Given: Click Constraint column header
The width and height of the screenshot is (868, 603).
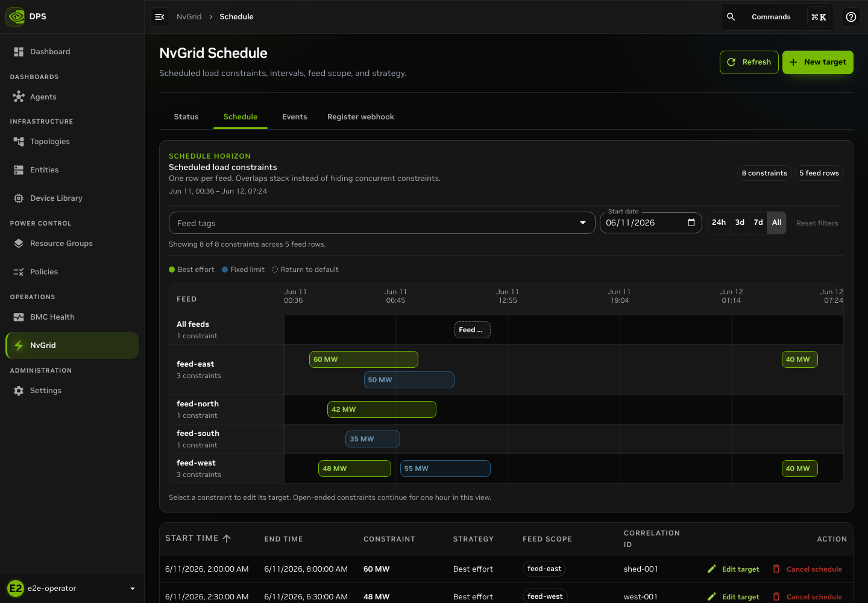Looking at the screenshot, I should click(x=389, y=539).
